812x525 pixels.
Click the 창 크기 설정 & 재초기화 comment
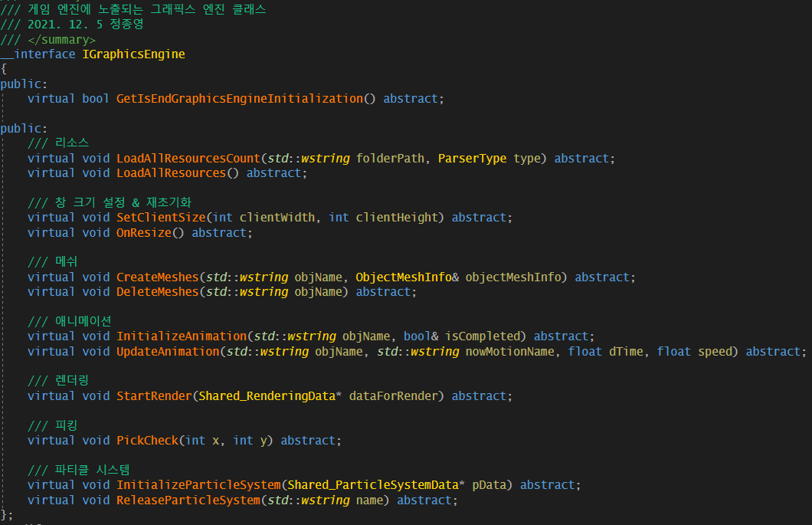point(110,202)
